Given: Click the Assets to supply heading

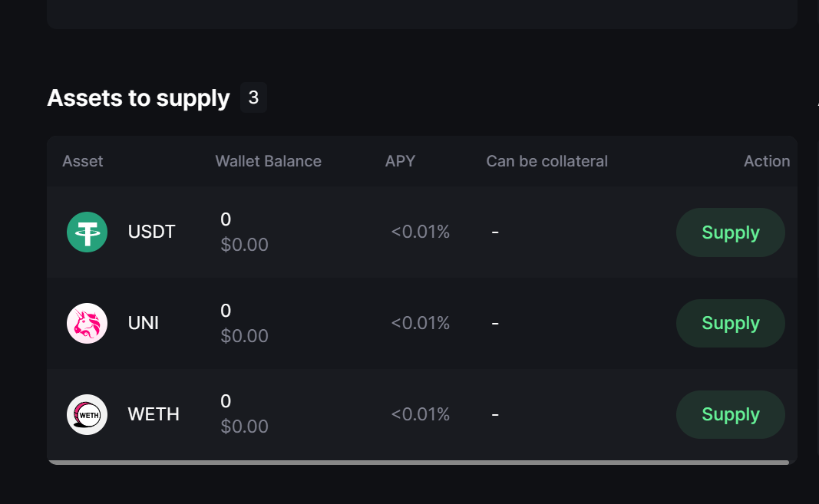Looking at the screenshot, I should (x=138, y=98).
